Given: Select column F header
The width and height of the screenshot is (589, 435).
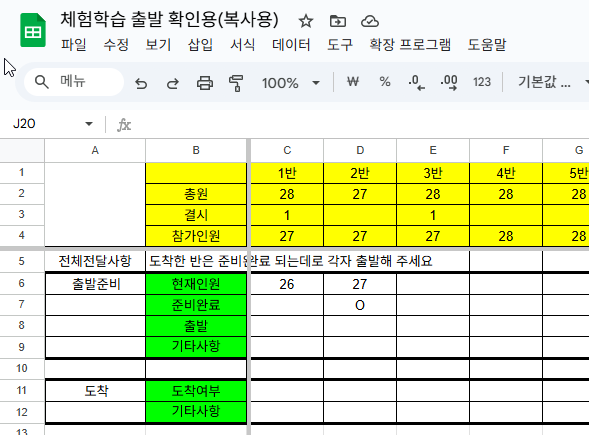Looking at the screenshot, I should (x=506, y=150).
